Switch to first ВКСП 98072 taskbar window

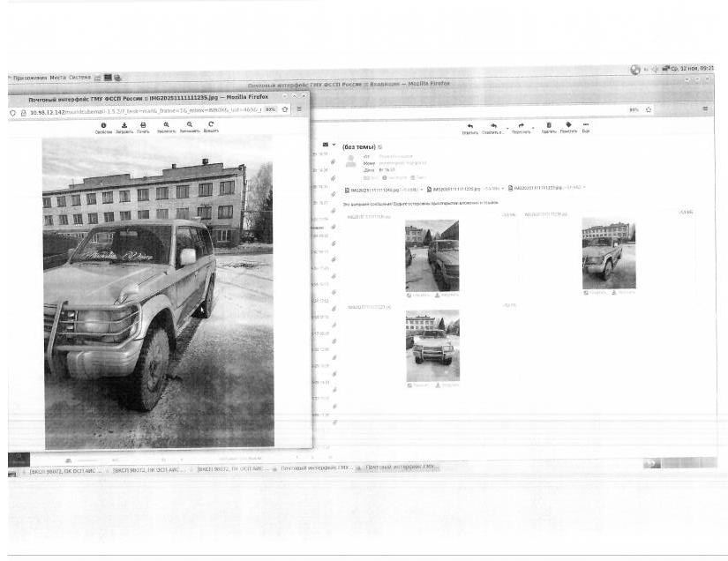tap(60, 470)
